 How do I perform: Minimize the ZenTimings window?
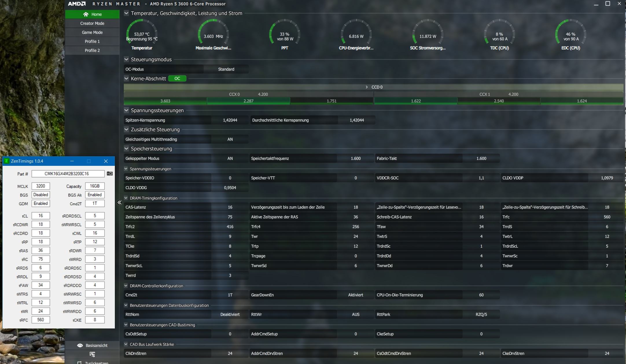pos(72,161)
